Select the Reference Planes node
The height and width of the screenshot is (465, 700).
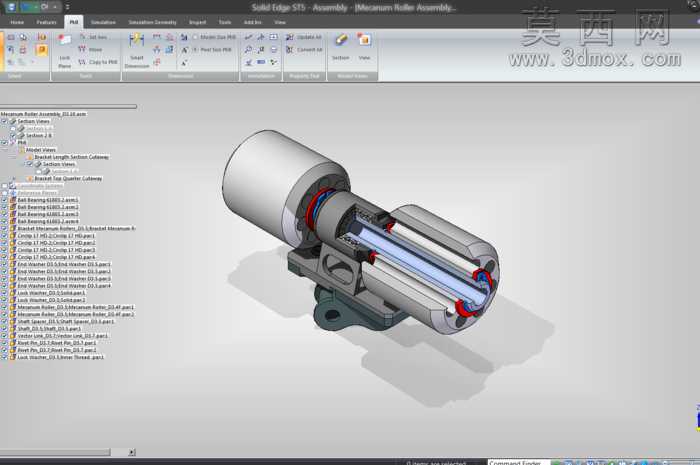click(38, 193)
